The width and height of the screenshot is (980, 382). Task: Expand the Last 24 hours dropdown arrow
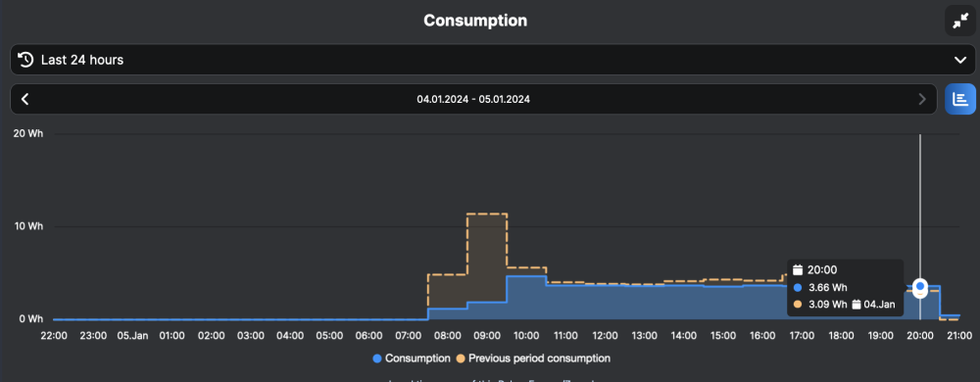click(960, 60)
